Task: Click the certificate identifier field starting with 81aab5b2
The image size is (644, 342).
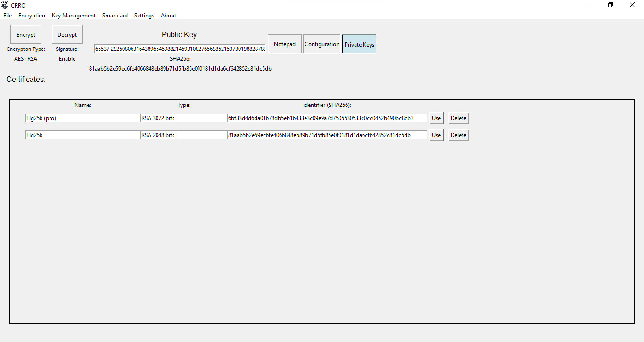Action: click(327, 135)
